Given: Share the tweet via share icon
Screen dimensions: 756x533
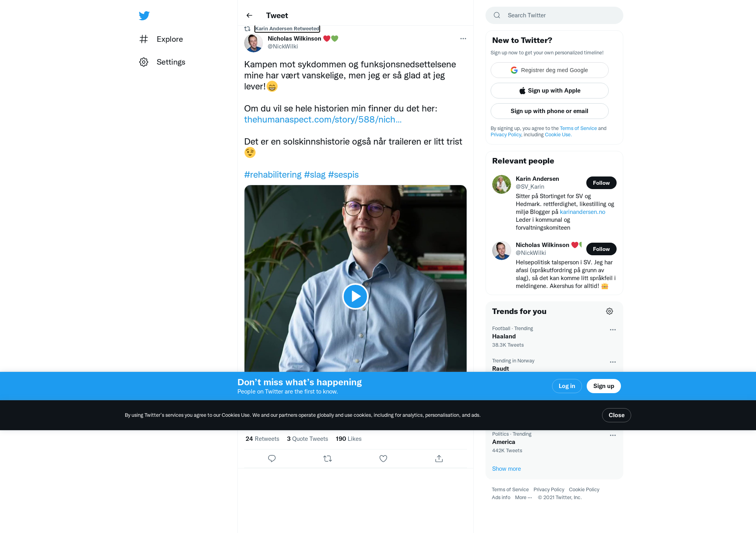Looking at the screenshot, I should (x=439, y=459).
